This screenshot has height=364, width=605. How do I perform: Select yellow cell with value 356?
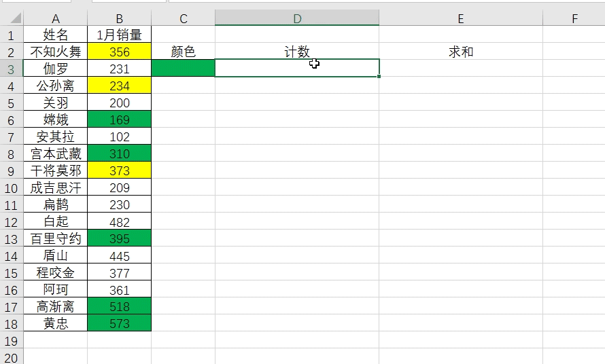119,52
